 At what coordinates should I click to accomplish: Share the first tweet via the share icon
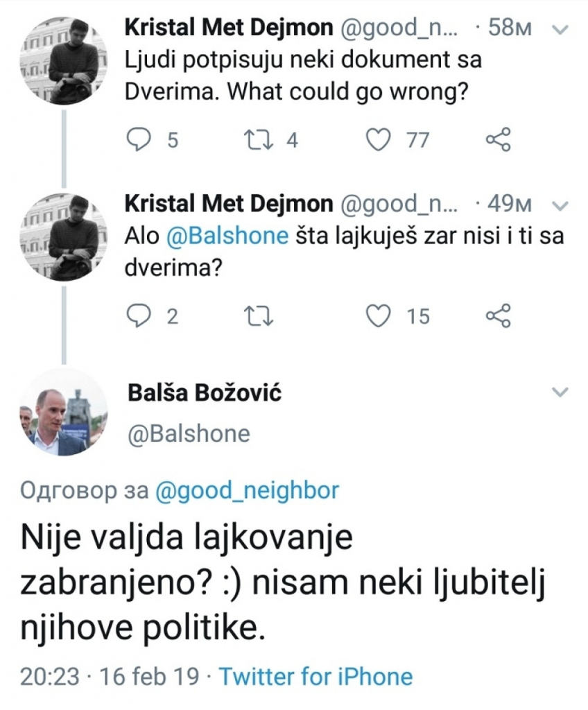[499, 139]
